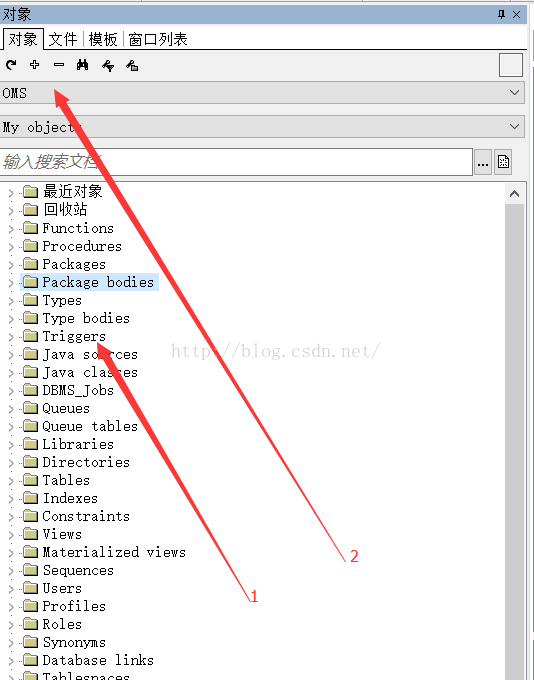This screenshot has height=680, width=534.
Task: Click the plus icon in the toolbar
Action: tap(35, 65)
